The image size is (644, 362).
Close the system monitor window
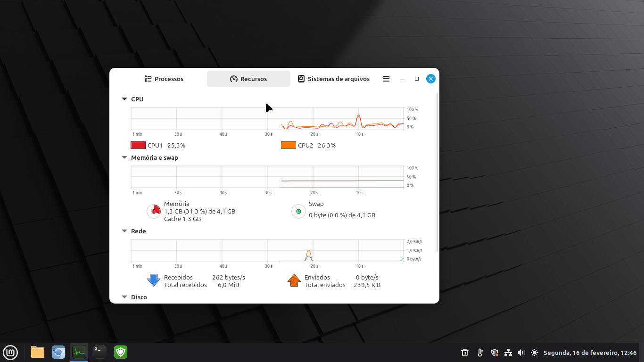(x=430, y=79)
